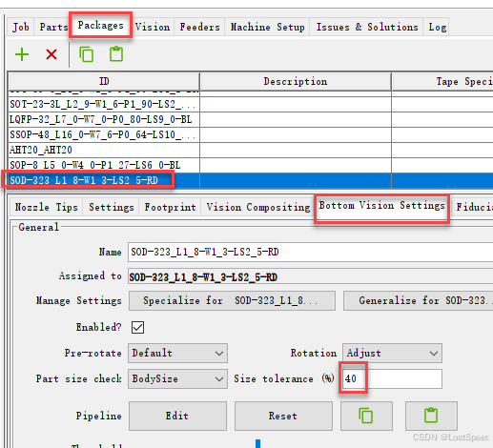
Task: Toggle the Enabled? checkbox
Action: (137, 327)
